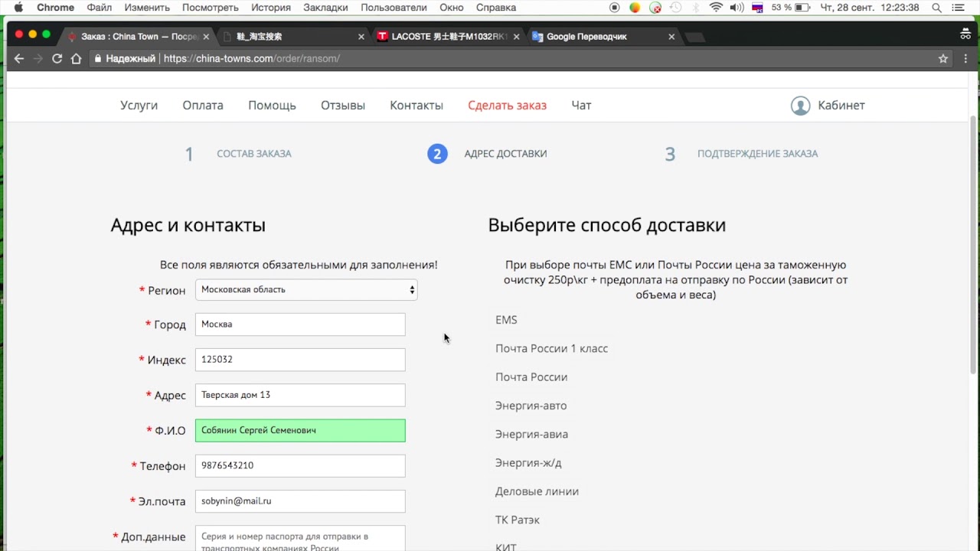The image size is (980, 551).
Task: Close the Taobao search tab
Action: [361, 37]
